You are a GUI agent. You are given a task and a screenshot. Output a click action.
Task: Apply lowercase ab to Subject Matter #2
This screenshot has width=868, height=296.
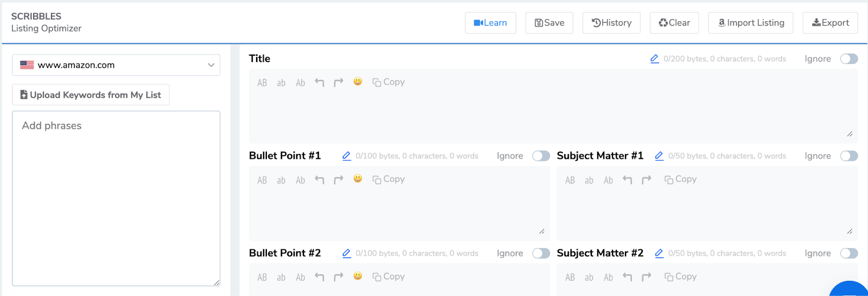tap(589, 277)
